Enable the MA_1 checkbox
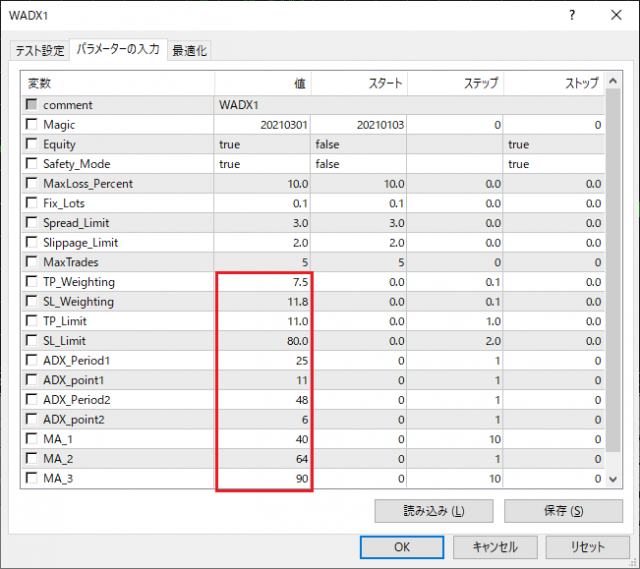 click(x=31, y=438)
